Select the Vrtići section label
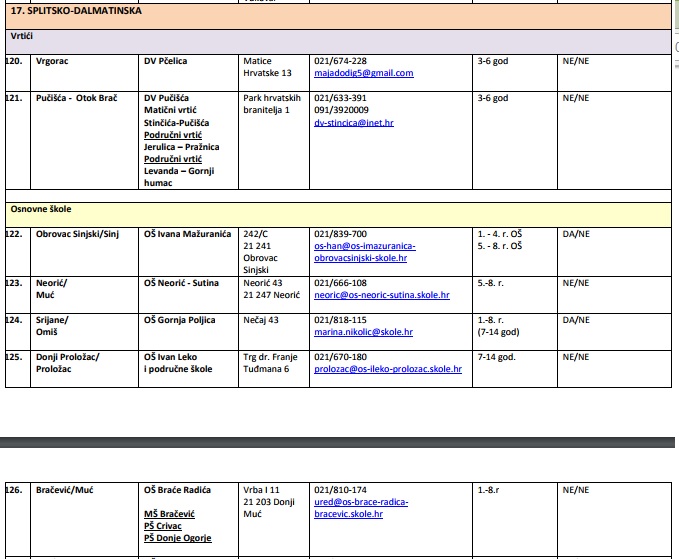Image resolution: width=679 pixels, height=559 pixels. pyautogui.click(x=22, y=36)
